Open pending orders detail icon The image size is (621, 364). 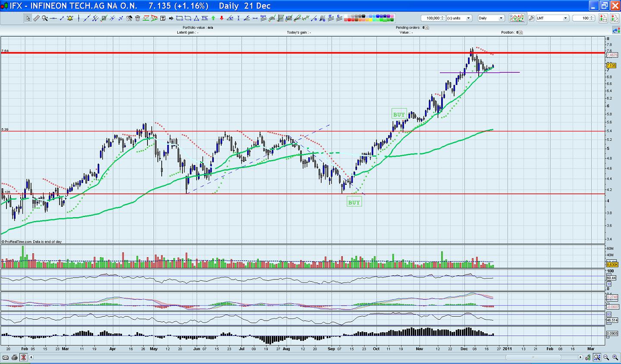click(x=427, y=28)
